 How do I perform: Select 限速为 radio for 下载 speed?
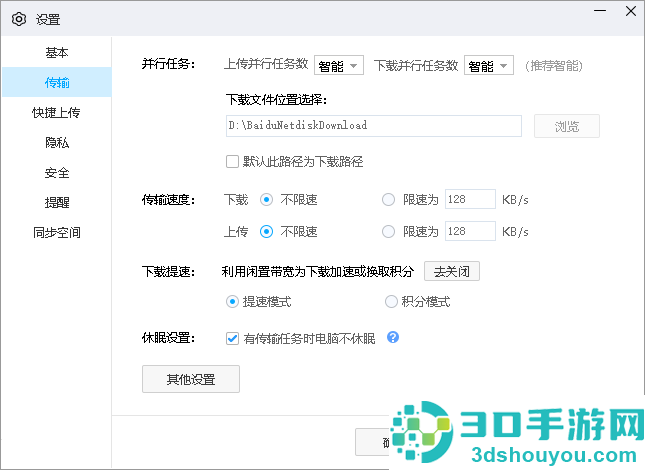click(388, 200)
